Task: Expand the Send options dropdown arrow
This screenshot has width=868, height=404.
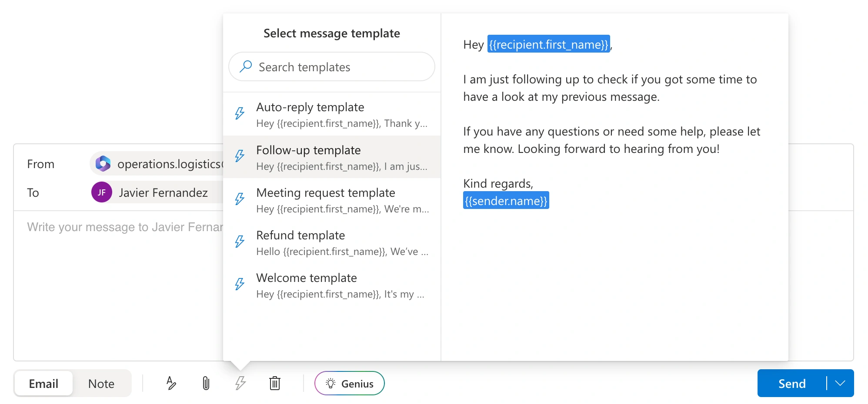Action: 840,383
